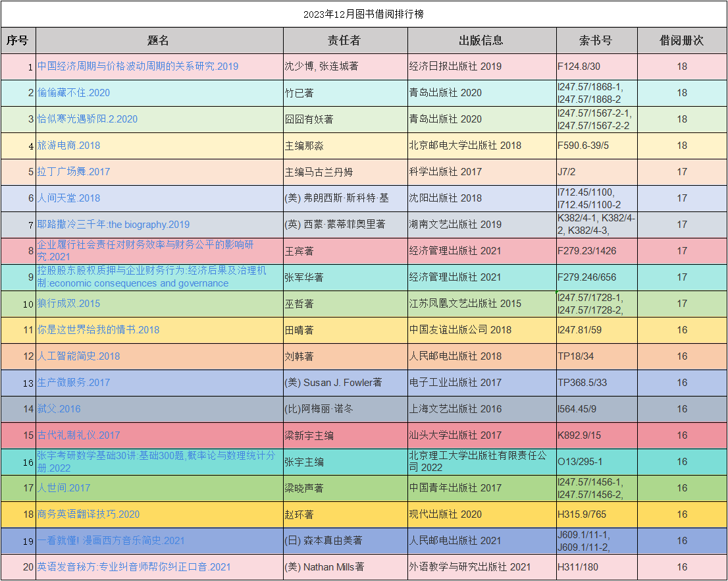The width and height of the screenshot is (728, 581).
Task: Click the 人世间.2017 link
Action: click(64, 488)
